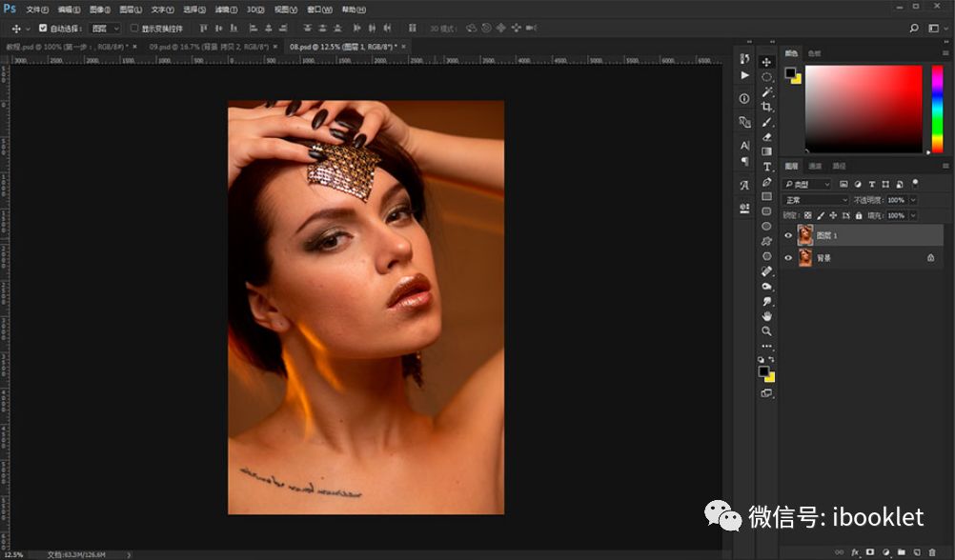
Task: Switch to the 09.psd document tab
Action: pos(205,46)
